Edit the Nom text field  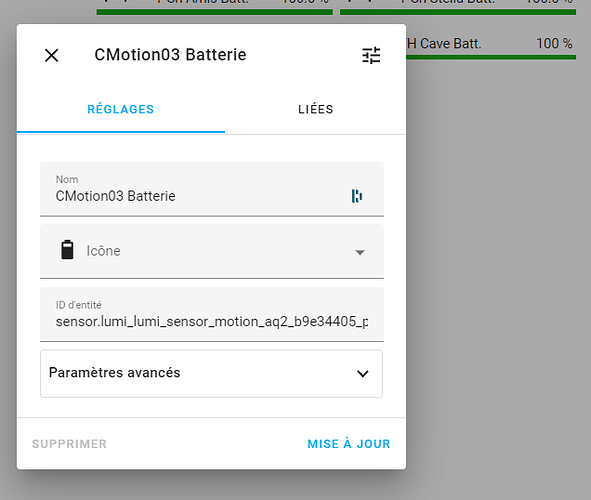[x=212, y=189]
